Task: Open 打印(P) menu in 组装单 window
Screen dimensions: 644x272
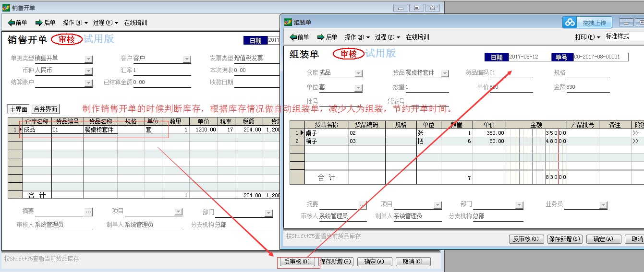Action: pos(588,37)
